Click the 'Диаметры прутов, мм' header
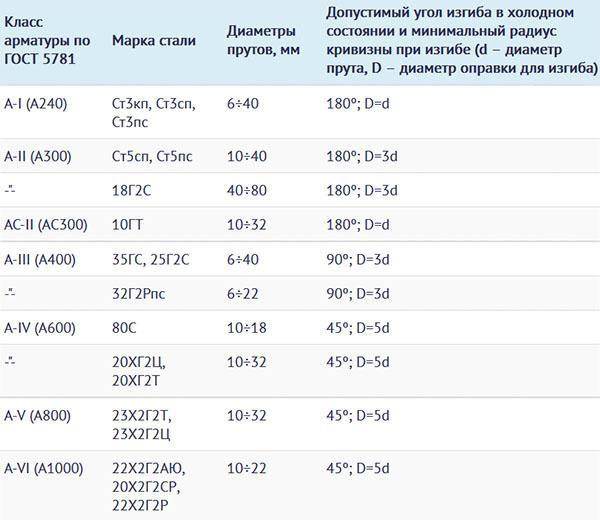This screenshot has width=600, height=520. coord(263,41)
